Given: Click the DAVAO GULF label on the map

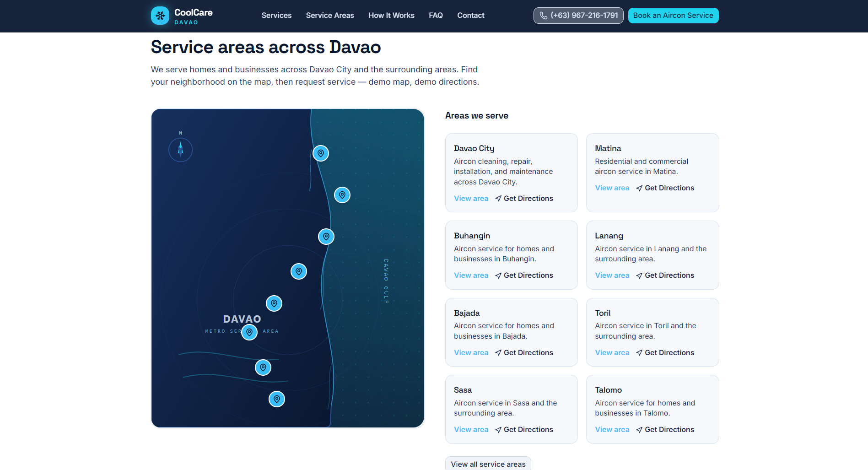Looking at the screenshot, I should 386,281.
